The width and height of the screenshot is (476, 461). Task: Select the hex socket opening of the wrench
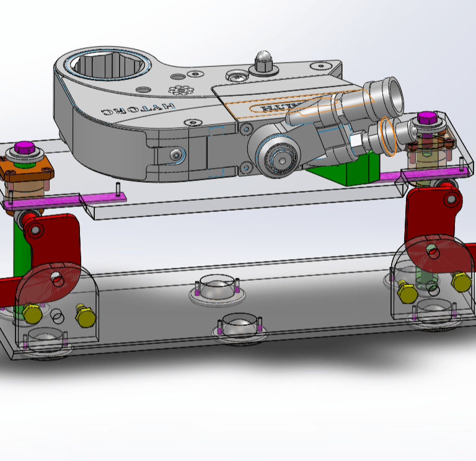point(108,66)
